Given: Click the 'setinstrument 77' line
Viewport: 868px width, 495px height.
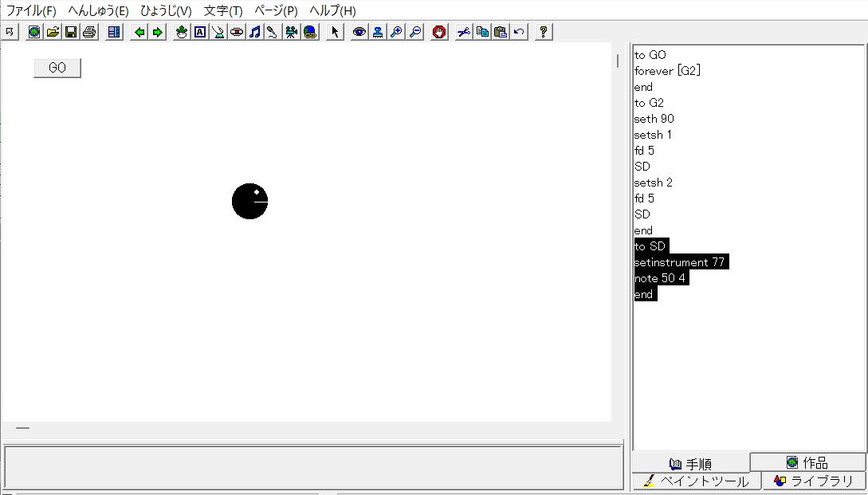Looking at the screenshot, I should [681, 262].
